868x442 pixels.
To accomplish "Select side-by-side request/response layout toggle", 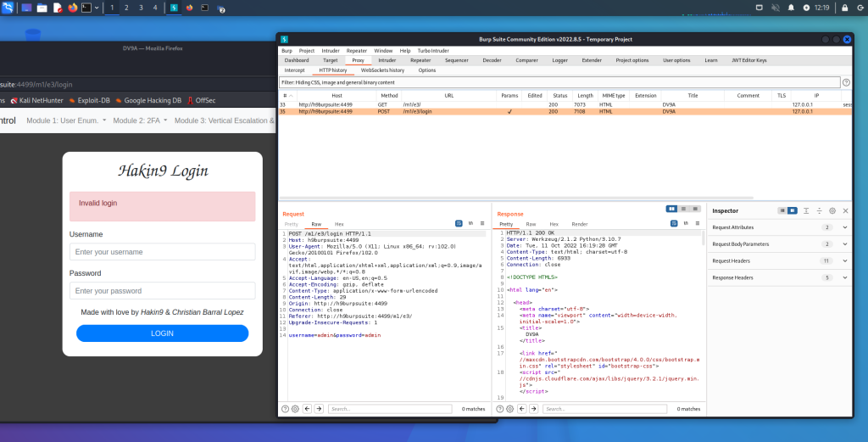I will click(671, 209).
